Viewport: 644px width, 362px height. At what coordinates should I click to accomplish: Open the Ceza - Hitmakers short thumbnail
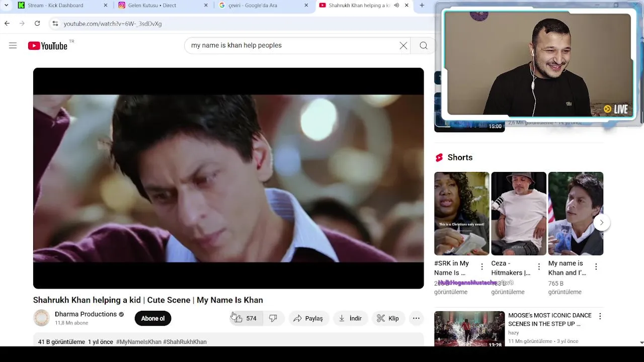click(x=519, y=214)
